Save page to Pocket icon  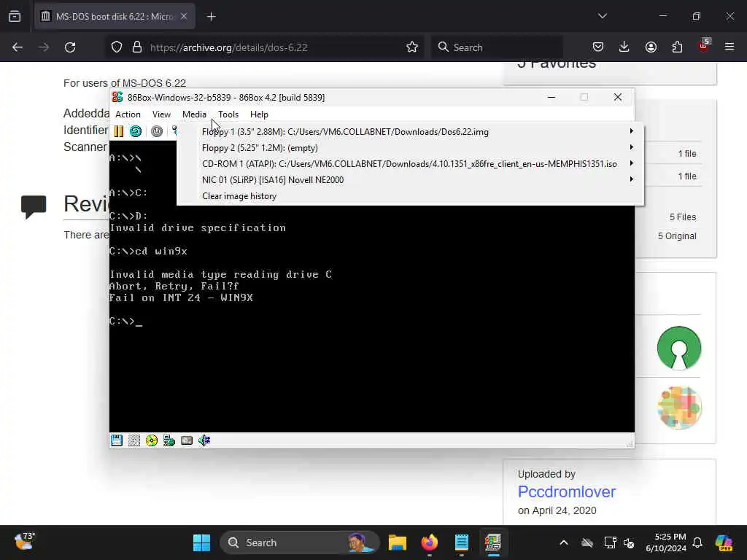[x=598, y=47]
